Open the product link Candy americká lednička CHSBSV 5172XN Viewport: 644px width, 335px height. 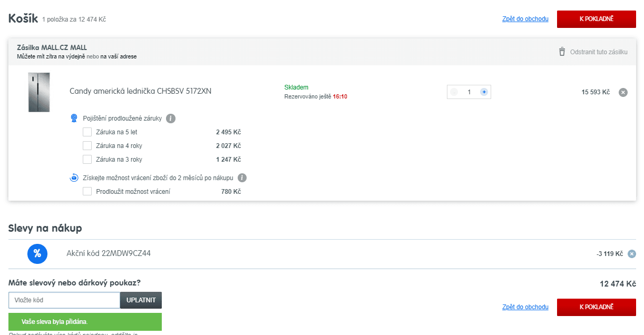(x=141, y=91)
